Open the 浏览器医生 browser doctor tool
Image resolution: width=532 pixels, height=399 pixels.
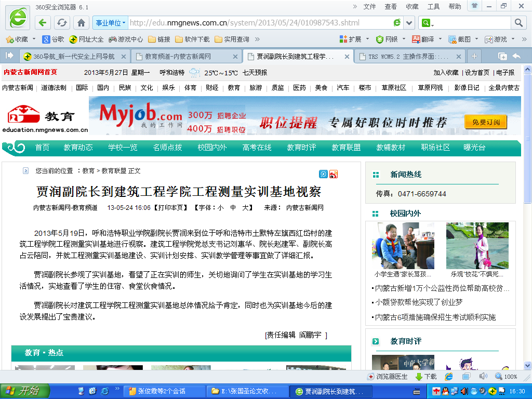tap(388, 377)
